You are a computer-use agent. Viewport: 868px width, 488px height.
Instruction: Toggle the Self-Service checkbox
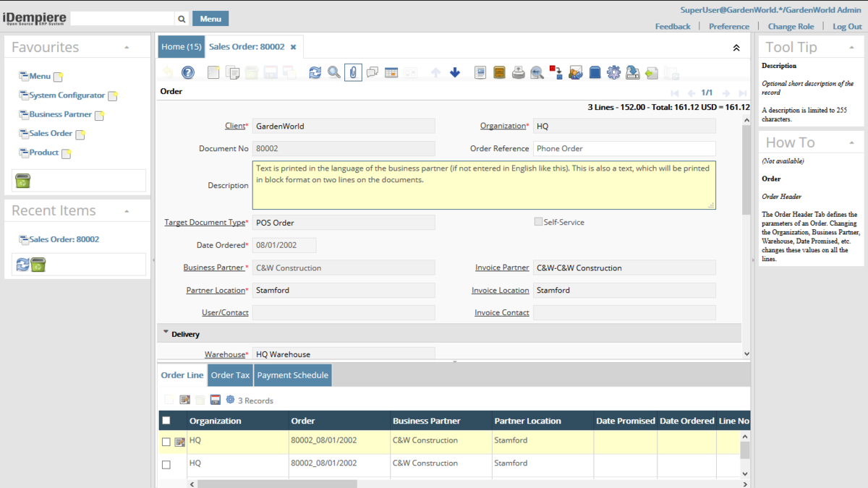(x=538, y=222)
